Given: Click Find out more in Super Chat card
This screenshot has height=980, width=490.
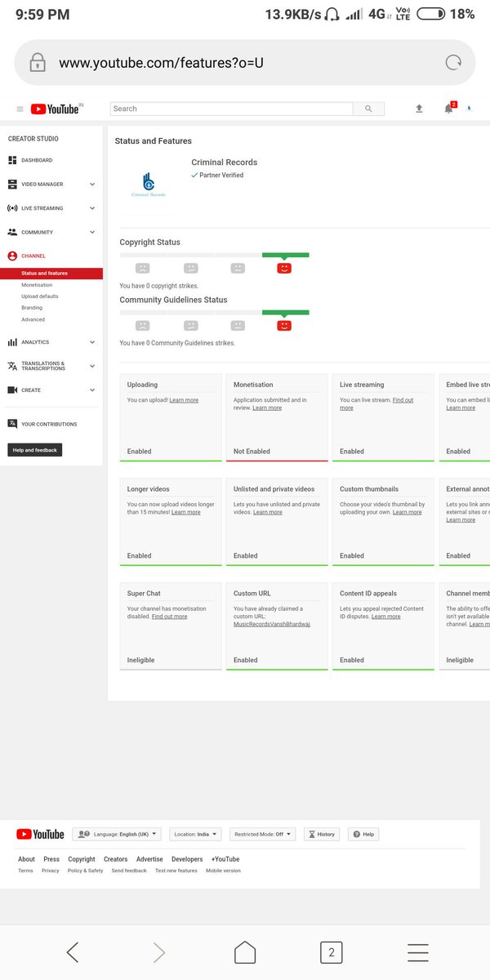Looking at the screenshot, I should coord(169,617).
